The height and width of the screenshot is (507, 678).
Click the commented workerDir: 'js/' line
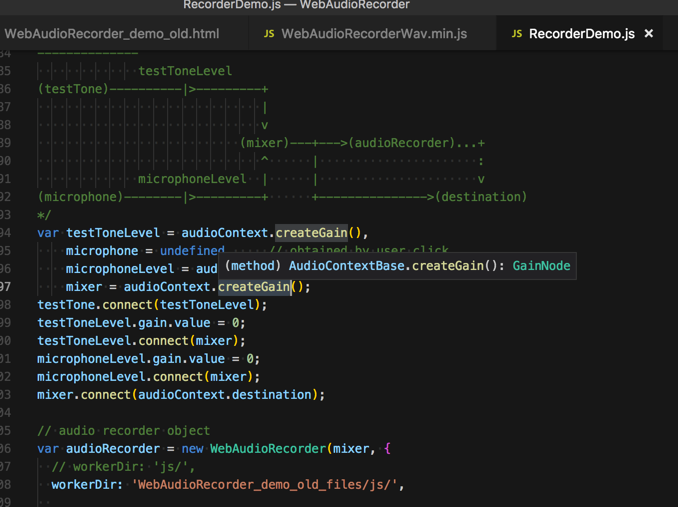click(123, 467)
